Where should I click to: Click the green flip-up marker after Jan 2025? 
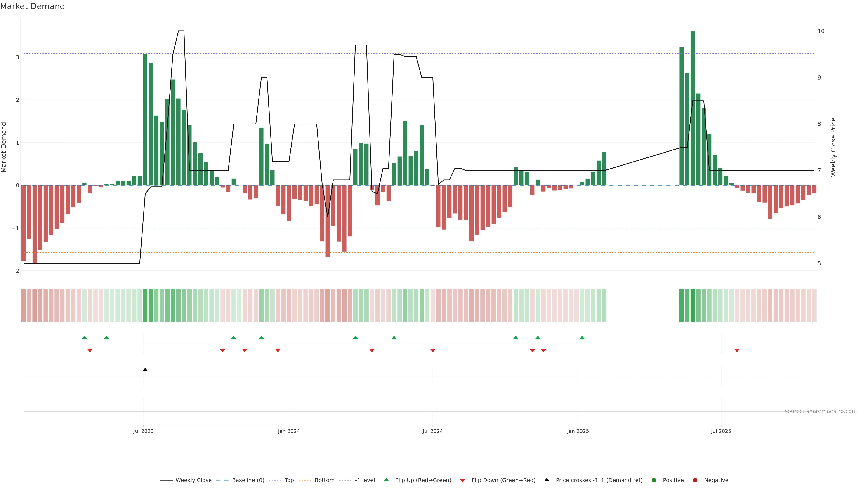point(582,338)
